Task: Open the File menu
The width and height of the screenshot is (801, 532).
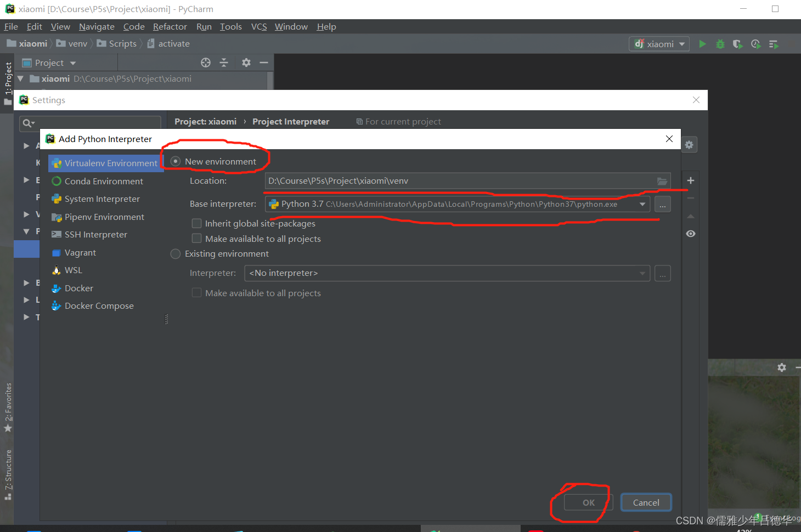Action: coord(11,26)
